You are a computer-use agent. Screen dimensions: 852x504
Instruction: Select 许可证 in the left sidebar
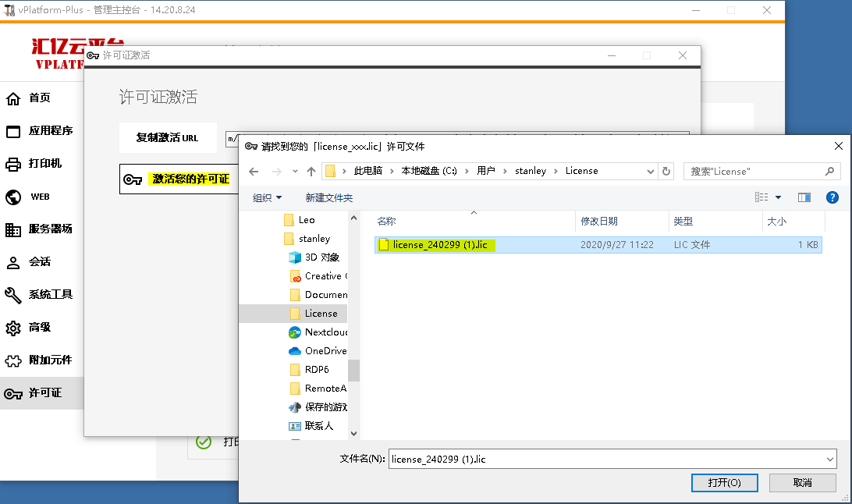(x=44, y=393)
